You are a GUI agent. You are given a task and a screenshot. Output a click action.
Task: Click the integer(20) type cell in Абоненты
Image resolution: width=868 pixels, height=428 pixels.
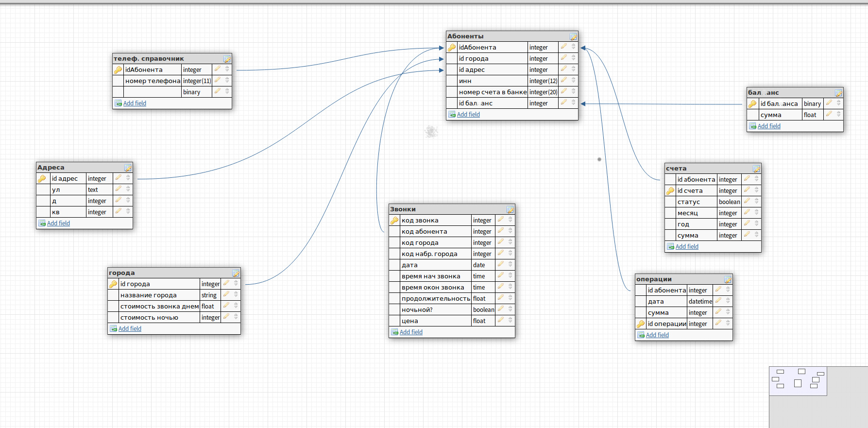(x=543, y=92)
